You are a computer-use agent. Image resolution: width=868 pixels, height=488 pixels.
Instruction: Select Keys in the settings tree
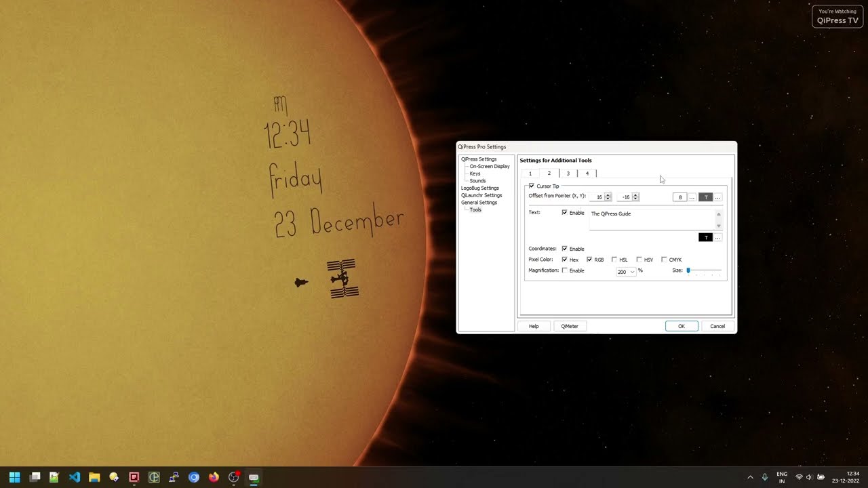click(x=475, y=174)
